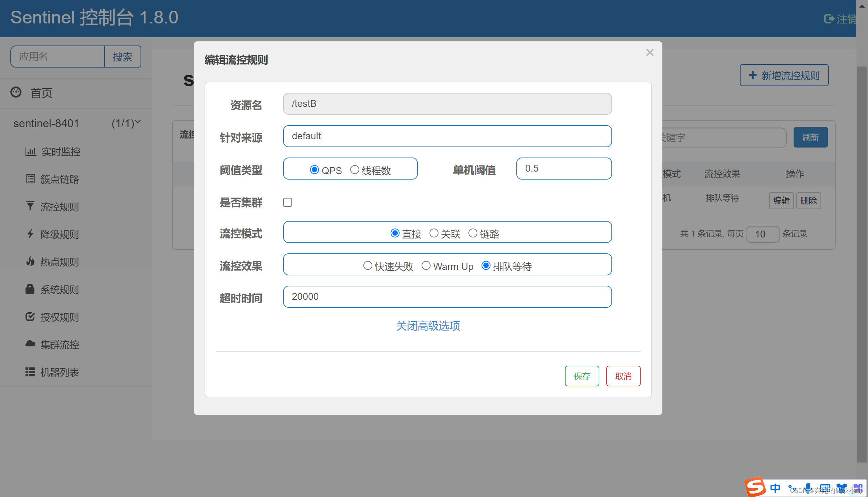
Task: Click the 新增流控规则 button
Action: click(784, 75)
